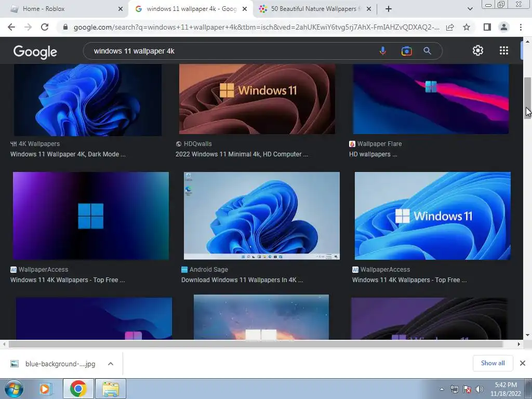The image size is (532, 399).
Task: Click the network tray icon
Action: pos(454,389)
